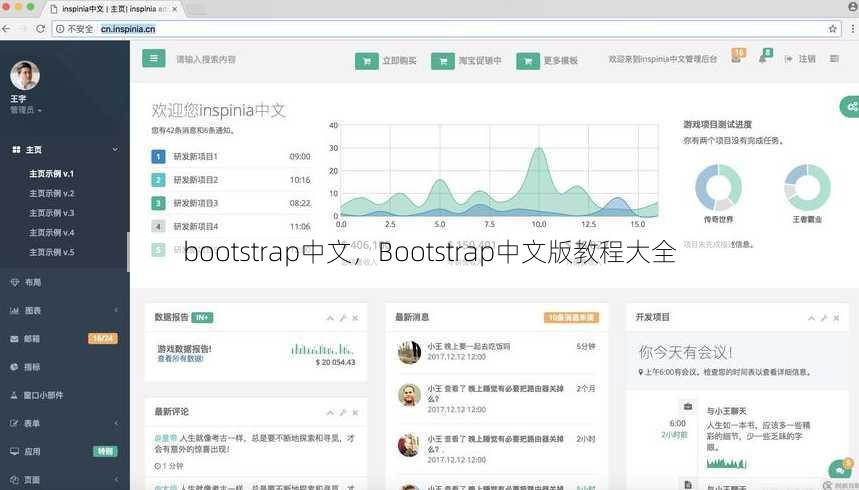Click the avatar of the 2个月 message
This screenshot has width=859, height=490.
coord(409,395)
